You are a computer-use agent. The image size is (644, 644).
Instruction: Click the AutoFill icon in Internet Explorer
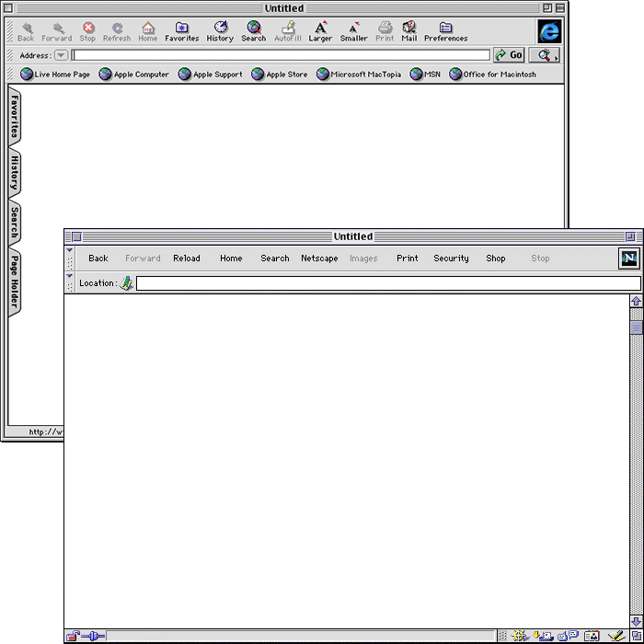coord(288,28)
